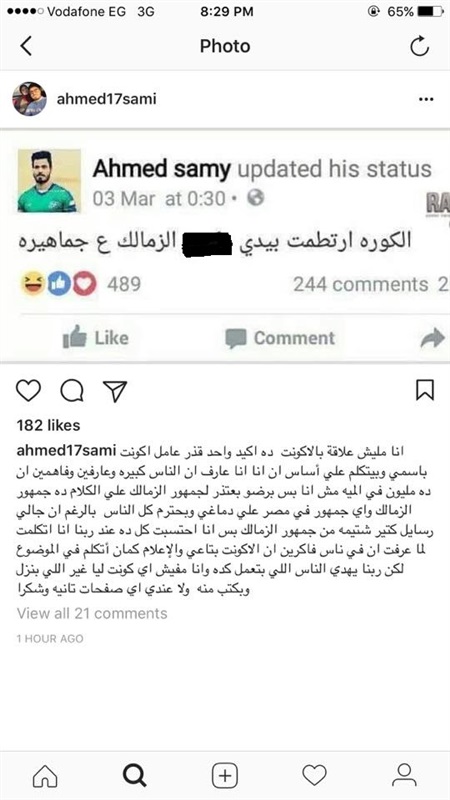The width and height of the screenshot is (450, 800).
Task: Like the post with the heart icon
Action: 28,391
